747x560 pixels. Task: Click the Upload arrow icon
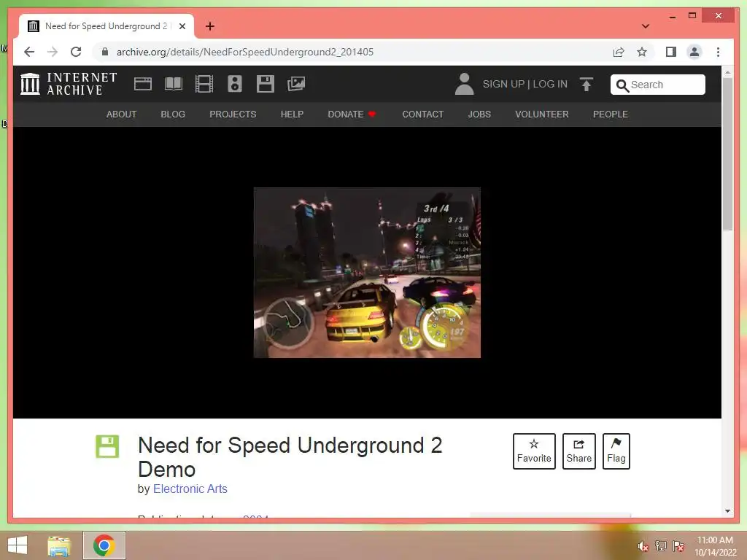click(587, 85)
